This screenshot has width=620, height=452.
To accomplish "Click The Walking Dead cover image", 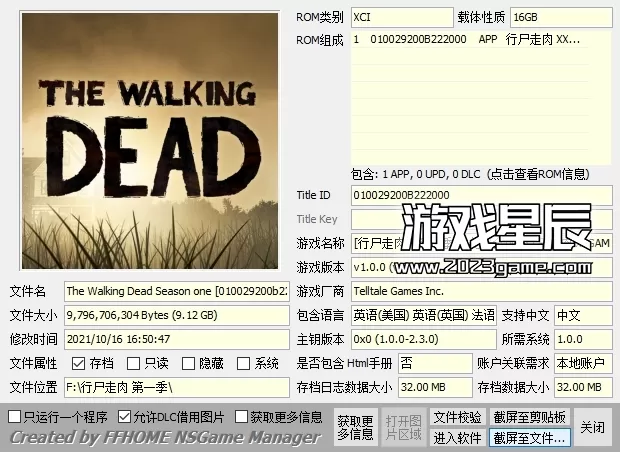I will point(148,140).
